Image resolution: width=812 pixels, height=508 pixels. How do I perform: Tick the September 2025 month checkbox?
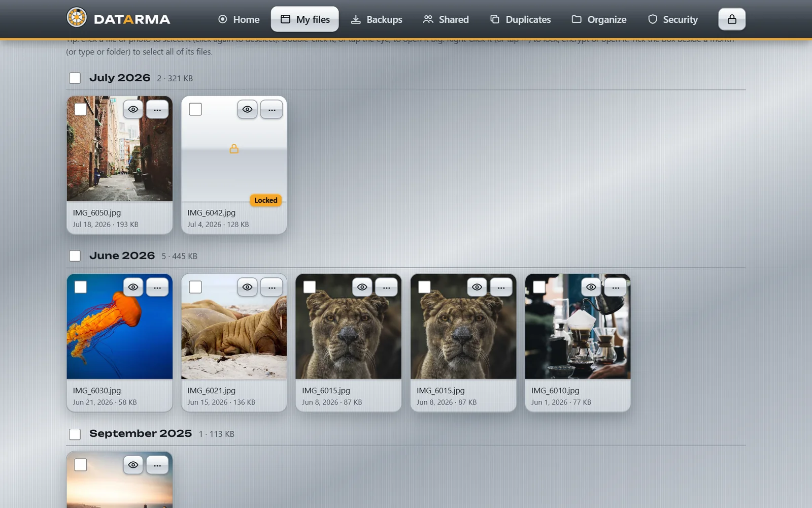pyautogui.click(x=75, y=434)
